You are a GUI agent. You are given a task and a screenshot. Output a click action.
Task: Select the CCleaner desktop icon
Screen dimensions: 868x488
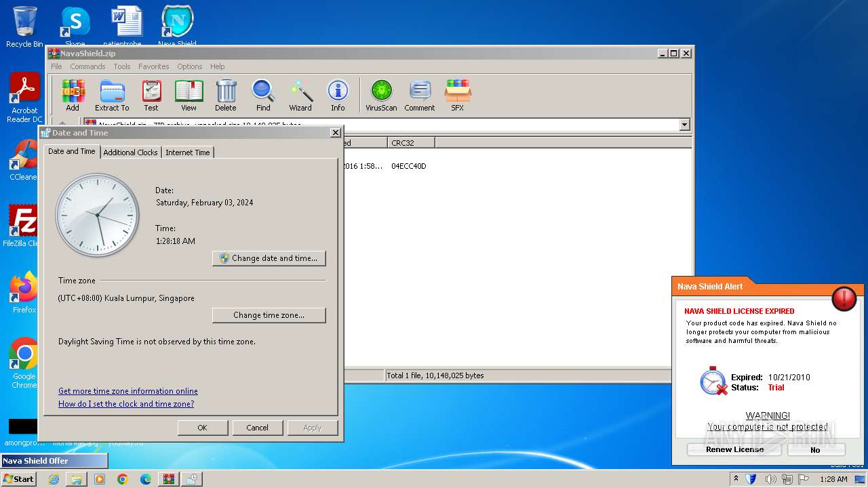pyautogui.click(x=24, y=161)
